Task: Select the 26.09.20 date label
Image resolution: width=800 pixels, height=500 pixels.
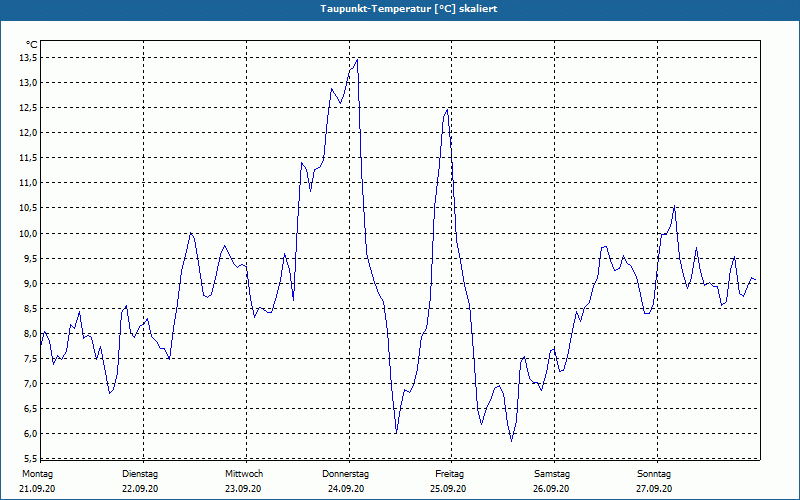Action: click(551, 489)
